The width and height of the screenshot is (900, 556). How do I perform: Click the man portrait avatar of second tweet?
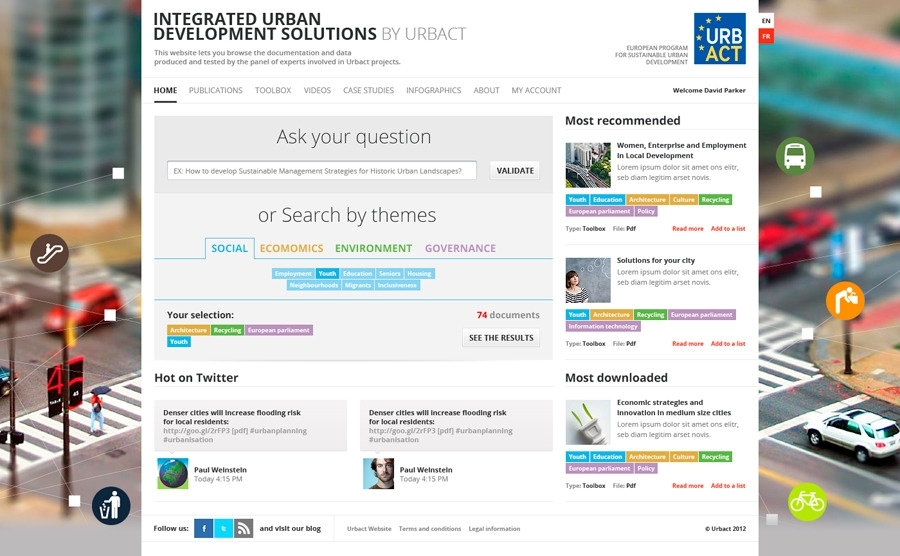click(x=379, y=473)
